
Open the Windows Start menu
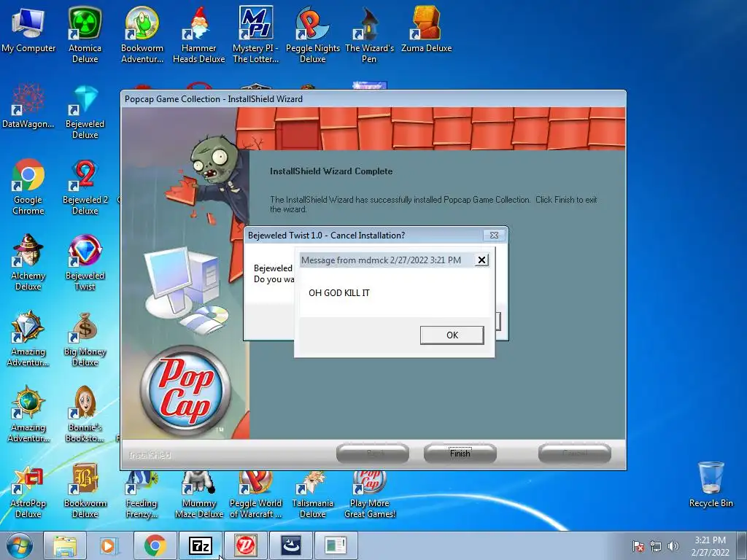[19, 545]
